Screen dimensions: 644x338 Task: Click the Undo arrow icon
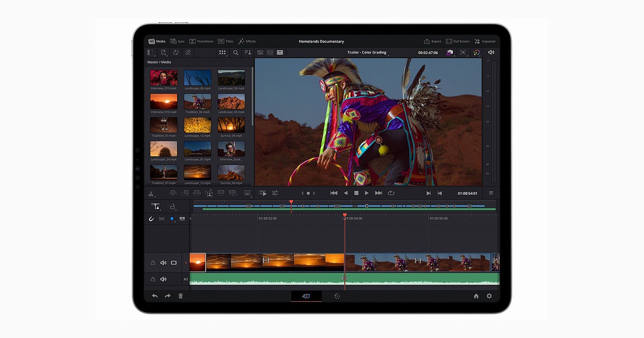(x=155, y=296)
